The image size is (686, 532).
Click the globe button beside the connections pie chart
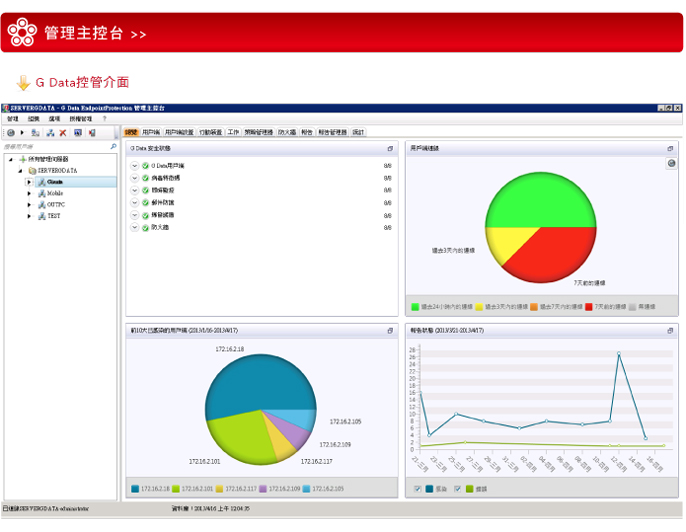pos(672,164)
